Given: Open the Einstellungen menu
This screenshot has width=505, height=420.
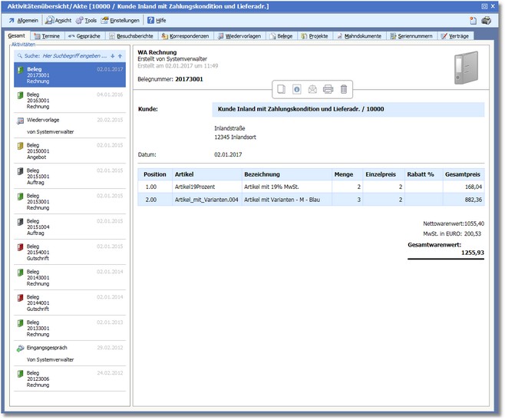Looking at the screenshot, I should point(120,20).
